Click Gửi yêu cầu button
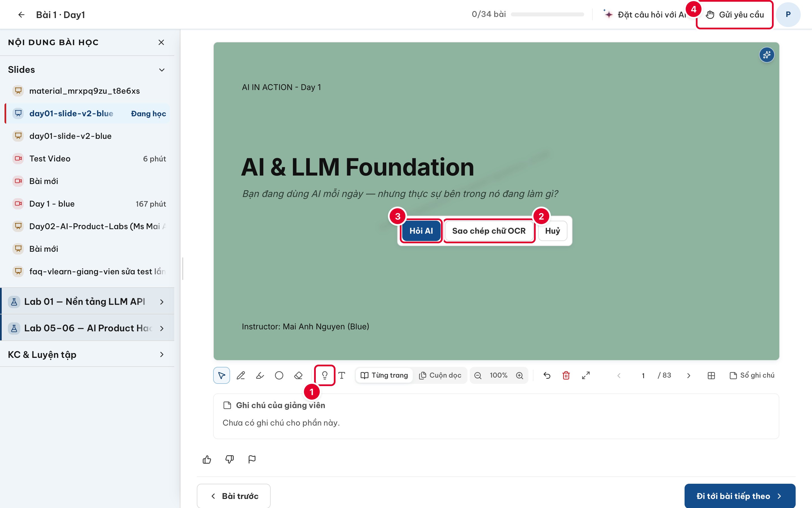Image resolution: width=812 pixels, height=508 pixels. pyautogui.click(x=734, y=14)
